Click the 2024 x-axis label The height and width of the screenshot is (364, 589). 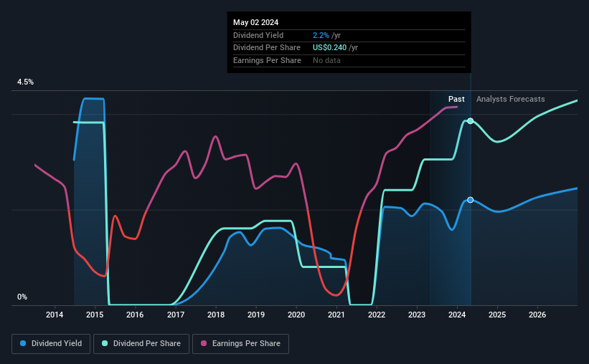point(457,315)
